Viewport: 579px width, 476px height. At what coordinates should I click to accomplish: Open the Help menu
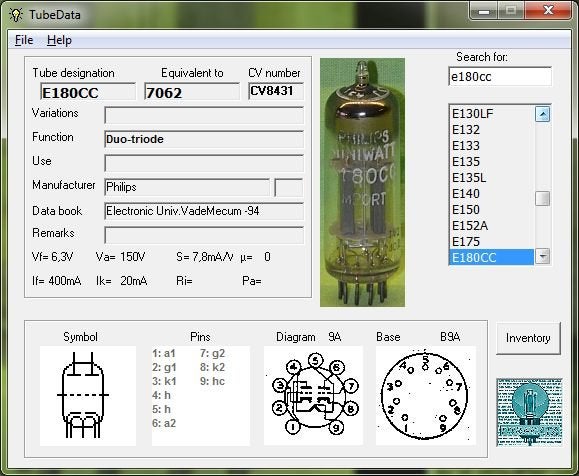point(59,40)
